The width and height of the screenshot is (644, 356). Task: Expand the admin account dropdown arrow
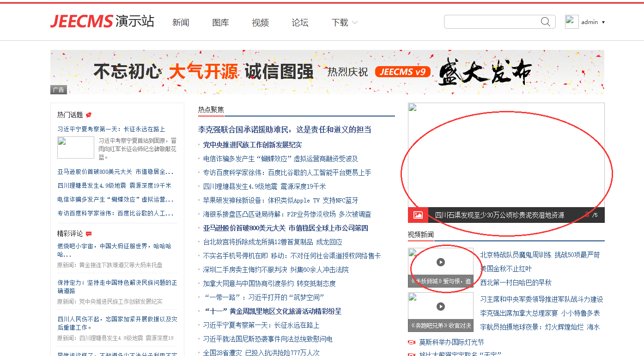pyautogui.click(x=603, y=22)
